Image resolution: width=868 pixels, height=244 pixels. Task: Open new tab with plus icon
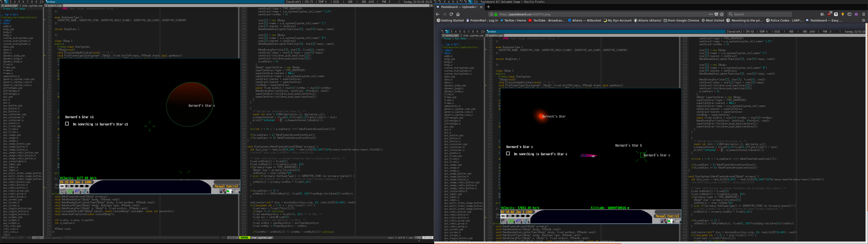click(x=488, y=7)
